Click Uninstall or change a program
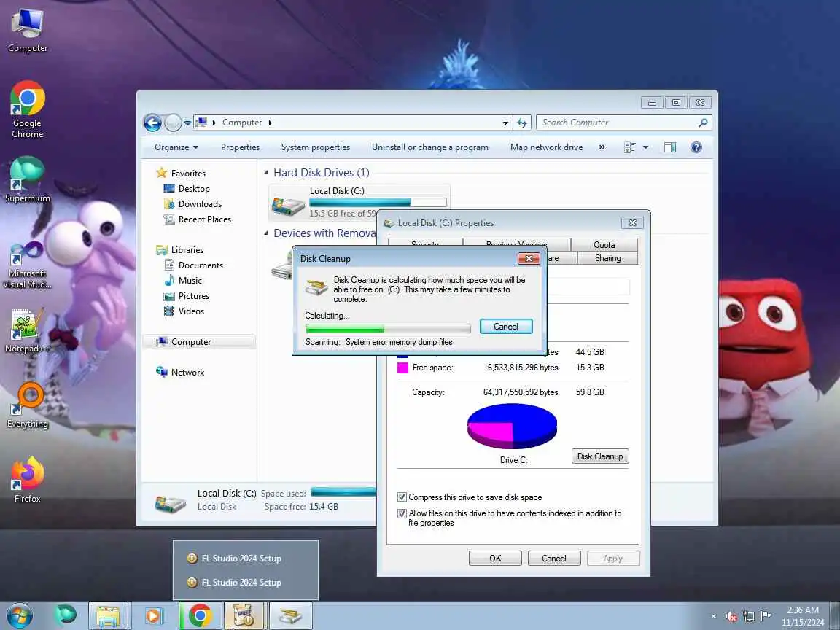The height and width of the screenshot is (630, 840). 430,147
